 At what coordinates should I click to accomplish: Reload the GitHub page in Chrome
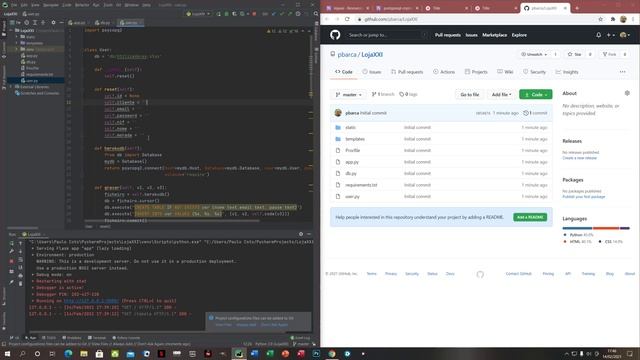pos(347,19)
